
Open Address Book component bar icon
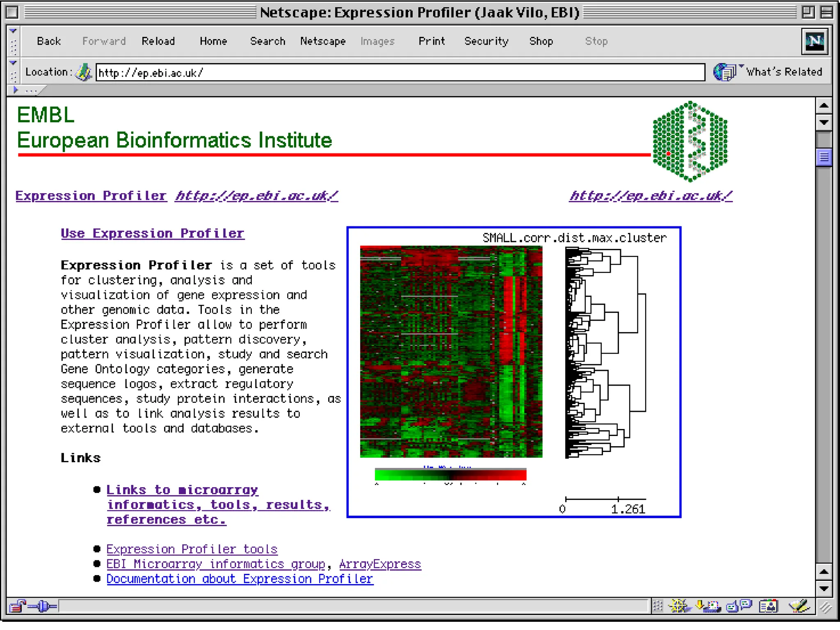(768, 606)
